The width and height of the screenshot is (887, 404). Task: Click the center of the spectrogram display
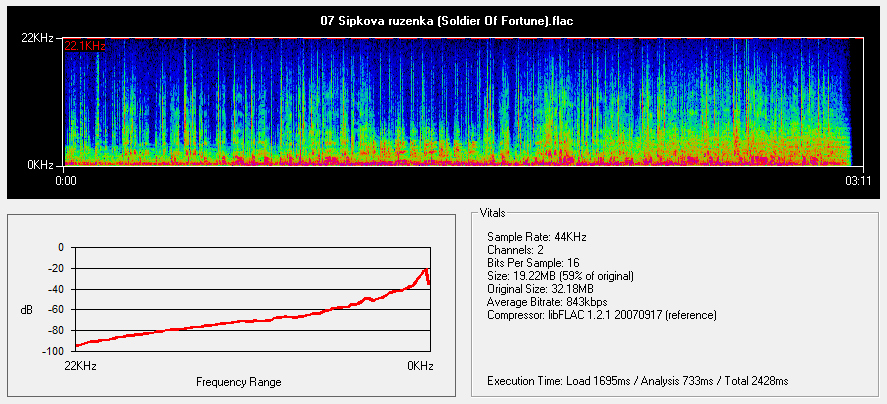click(x=457, y=101)
